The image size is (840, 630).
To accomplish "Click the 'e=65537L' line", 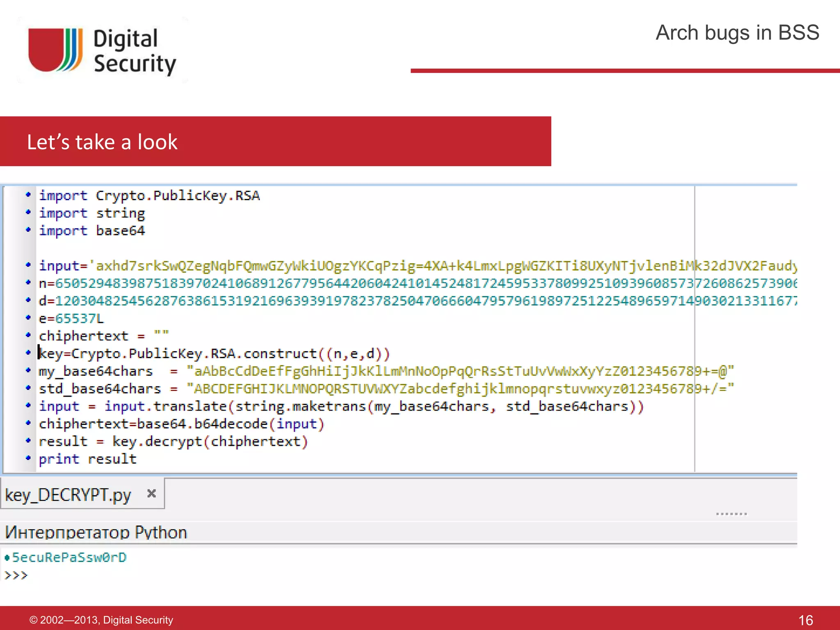I will point(71,319).
